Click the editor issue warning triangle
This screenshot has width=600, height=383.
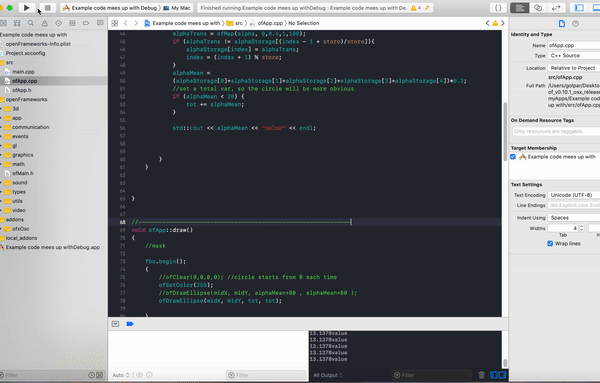495,23
